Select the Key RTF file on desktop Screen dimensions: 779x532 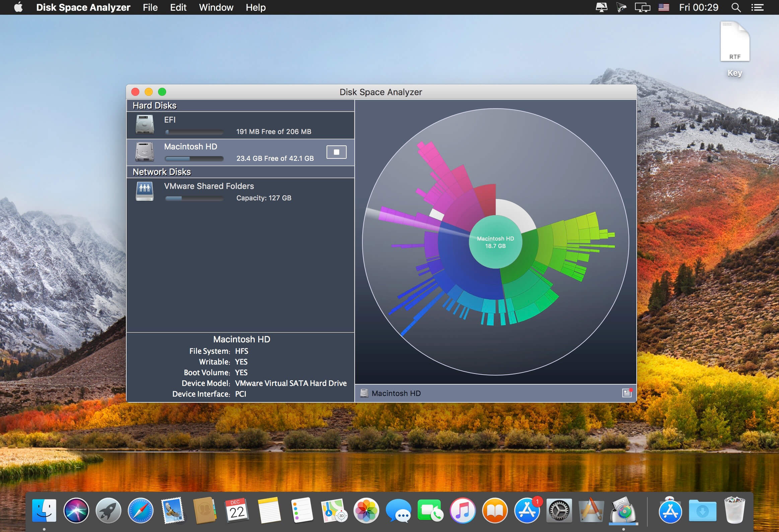click(x=734, y=49)
